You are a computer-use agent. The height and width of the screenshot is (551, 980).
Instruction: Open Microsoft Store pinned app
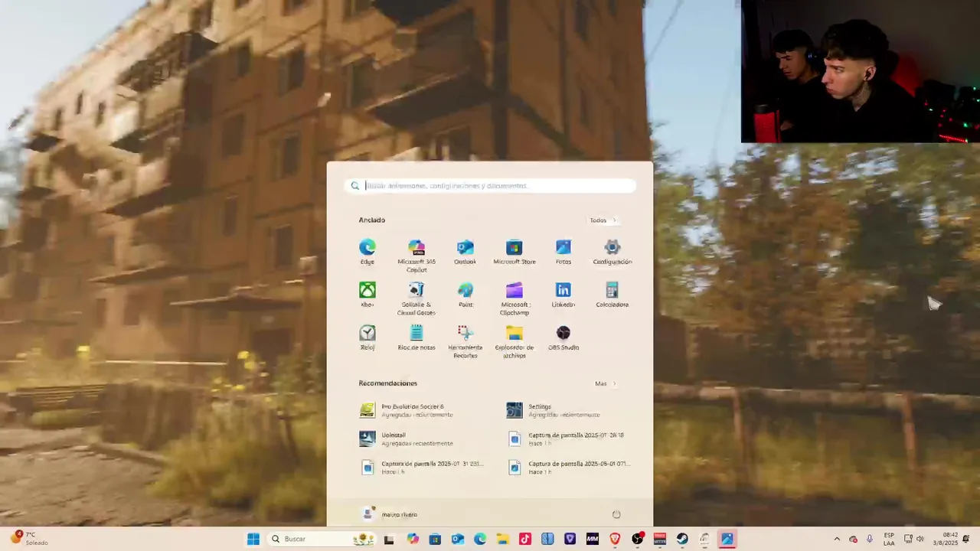click(x=514, y=252)
